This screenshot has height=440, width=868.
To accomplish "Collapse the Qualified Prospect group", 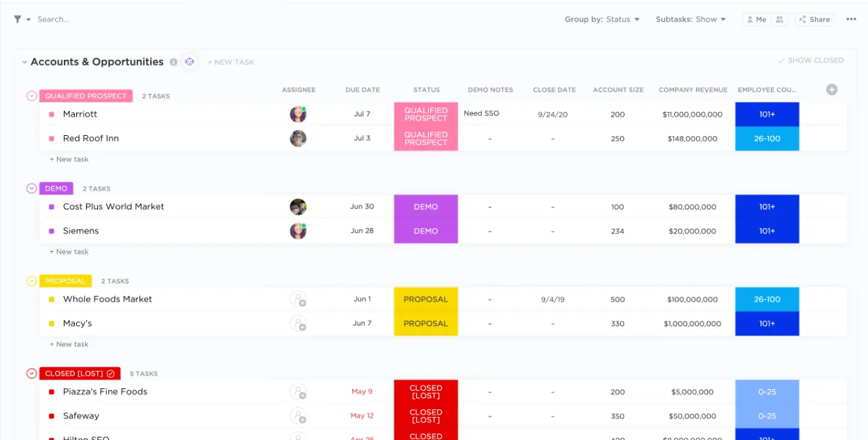I will coord(31,96).
